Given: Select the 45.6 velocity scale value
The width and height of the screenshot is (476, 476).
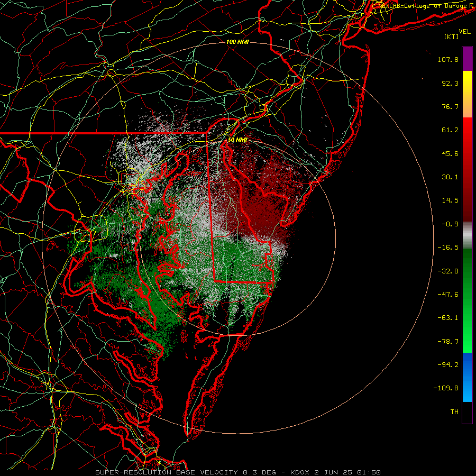Looking at the screenshot, I should coord(450,153).
